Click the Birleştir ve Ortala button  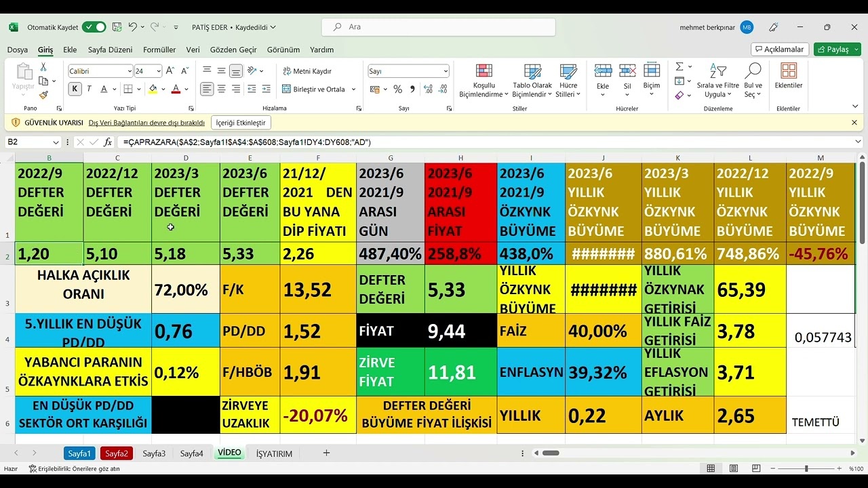pos(313,89)
